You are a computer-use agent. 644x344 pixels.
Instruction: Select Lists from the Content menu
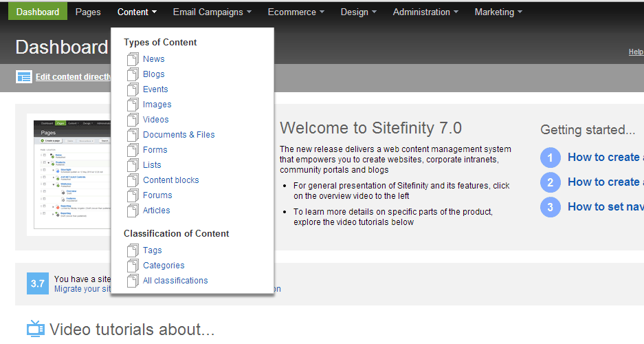152,165
